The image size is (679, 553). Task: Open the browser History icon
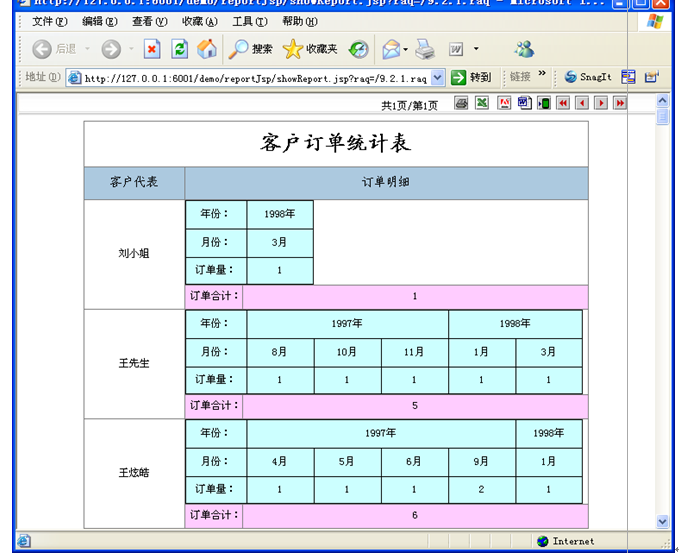click(x=359, y=49)
